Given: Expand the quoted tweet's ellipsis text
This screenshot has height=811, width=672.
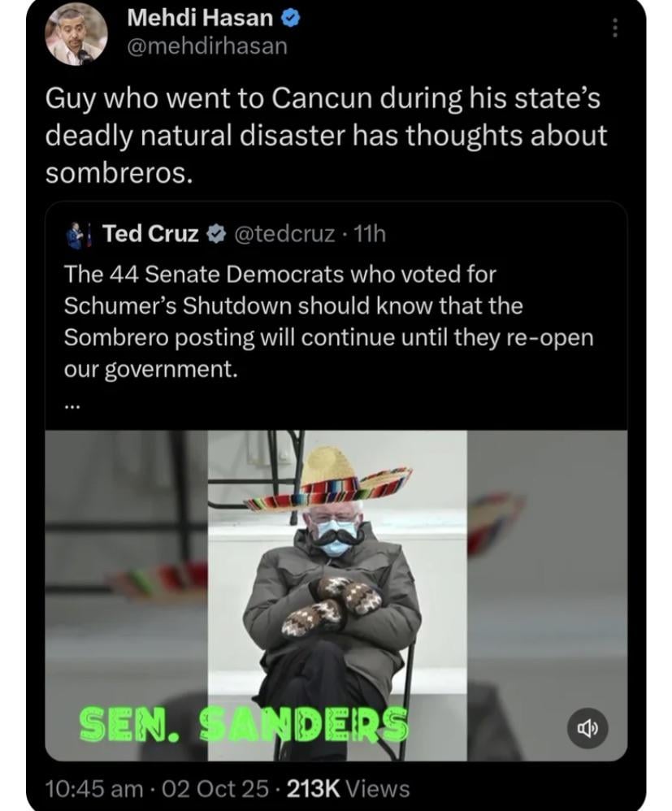Looking at the screenshot, I should tap(72, 407).
